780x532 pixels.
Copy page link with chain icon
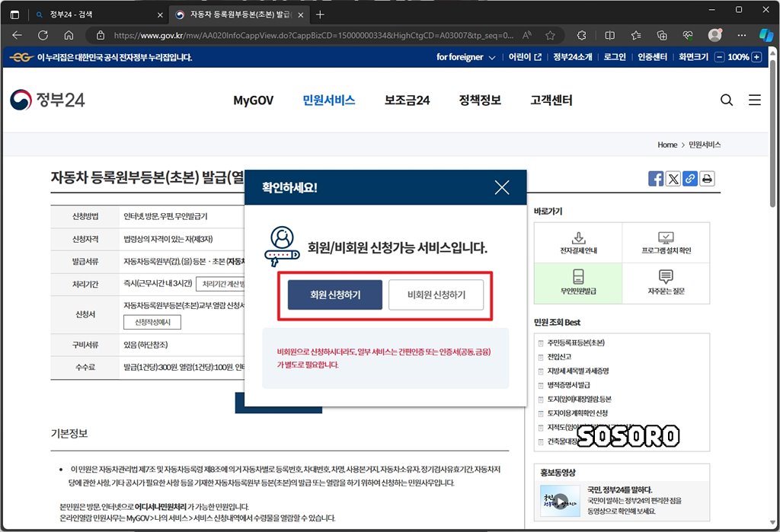[x=690, y=179]
